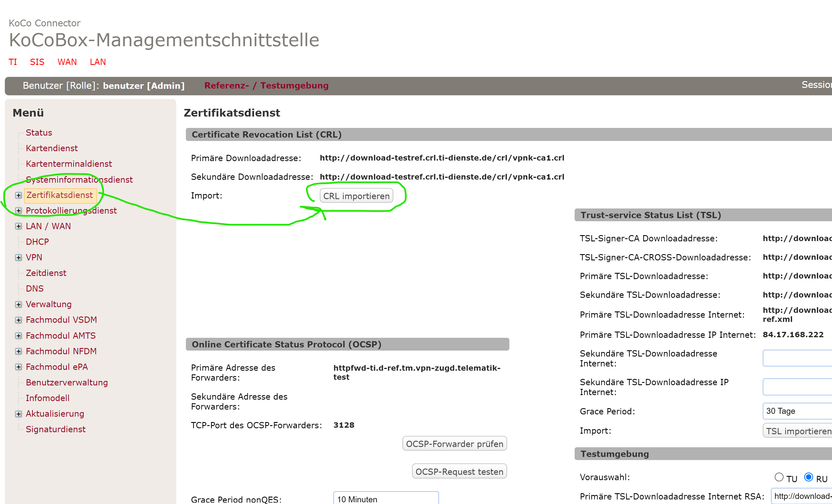
Task: Click the Grace Period nonQES field
Action: click(386, 499)
